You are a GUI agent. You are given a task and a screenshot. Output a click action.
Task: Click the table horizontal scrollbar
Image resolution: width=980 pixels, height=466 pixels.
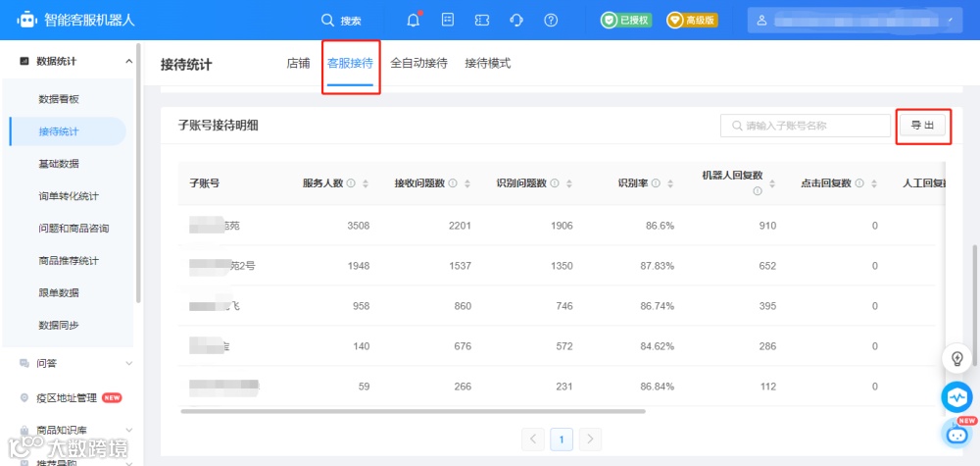pos(413,412)
